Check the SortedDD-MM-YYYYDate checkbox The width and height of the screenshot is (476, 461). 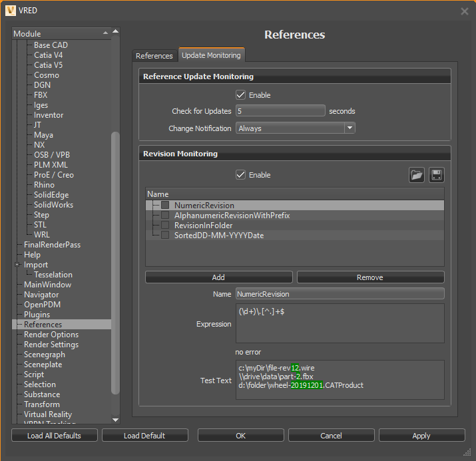click(165, 235)
